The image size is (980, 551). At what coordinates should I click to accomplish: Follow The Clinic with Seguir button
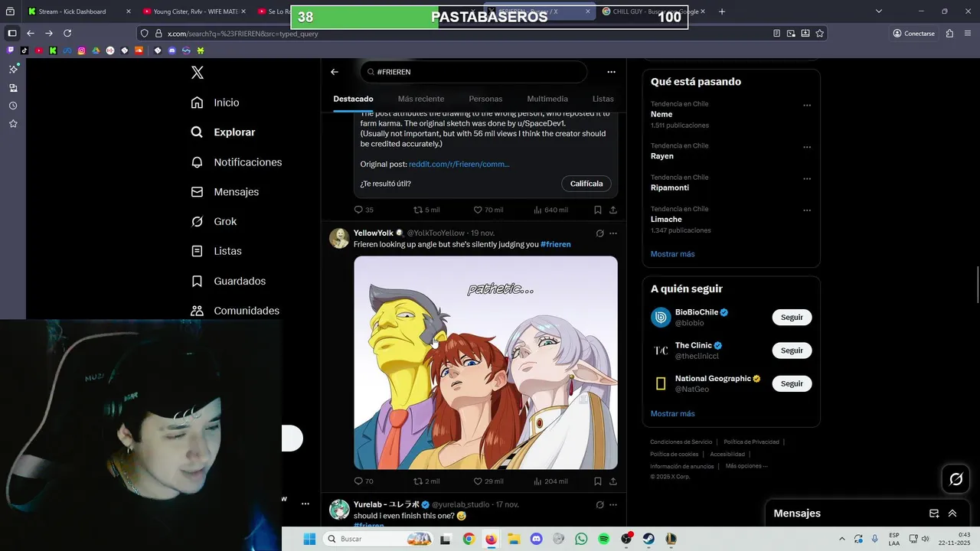click(792, 350)
